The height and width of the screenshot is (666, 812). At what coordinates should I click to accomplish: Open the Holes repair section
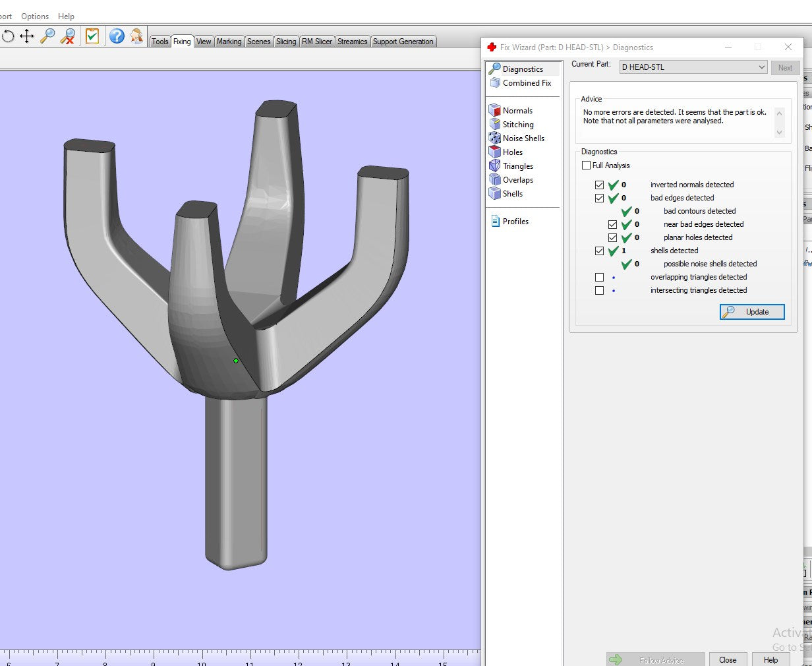512,152
